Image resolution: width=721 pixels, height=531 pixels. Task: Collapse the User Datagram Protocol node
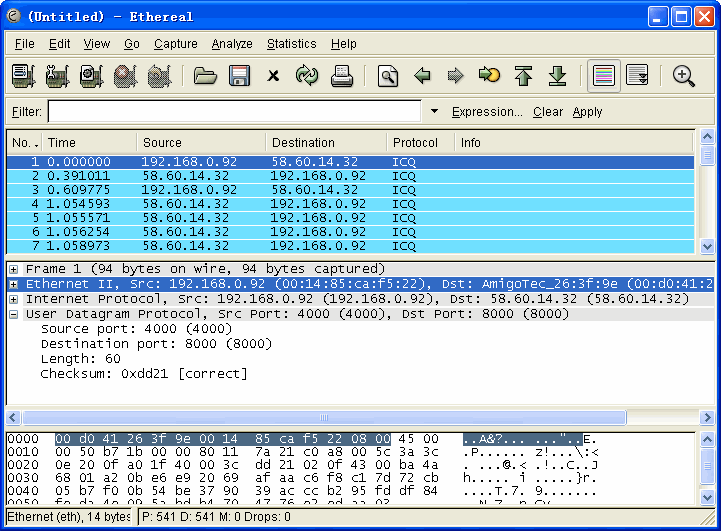click(x=14, y=314)
